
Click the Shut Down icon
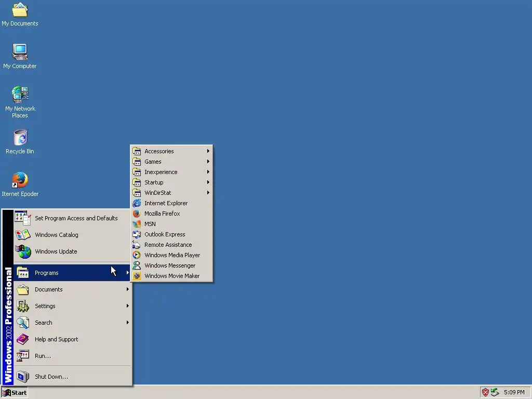tap(23, 377)
